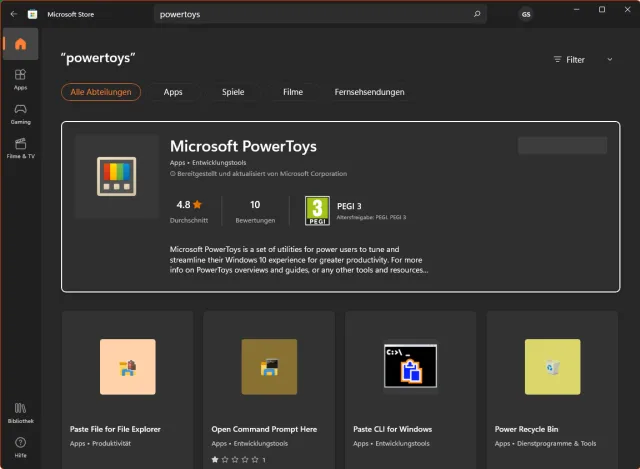This screenshot has height=469, width=640.
Task: Go to the Home sidebar icon
Action: click(20, 44)
